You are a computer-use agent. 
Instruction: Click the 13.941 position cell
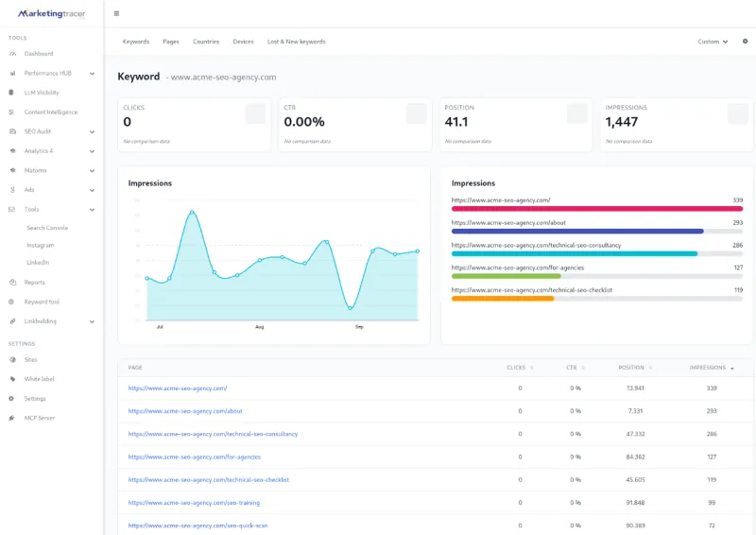tap(635, 388)
